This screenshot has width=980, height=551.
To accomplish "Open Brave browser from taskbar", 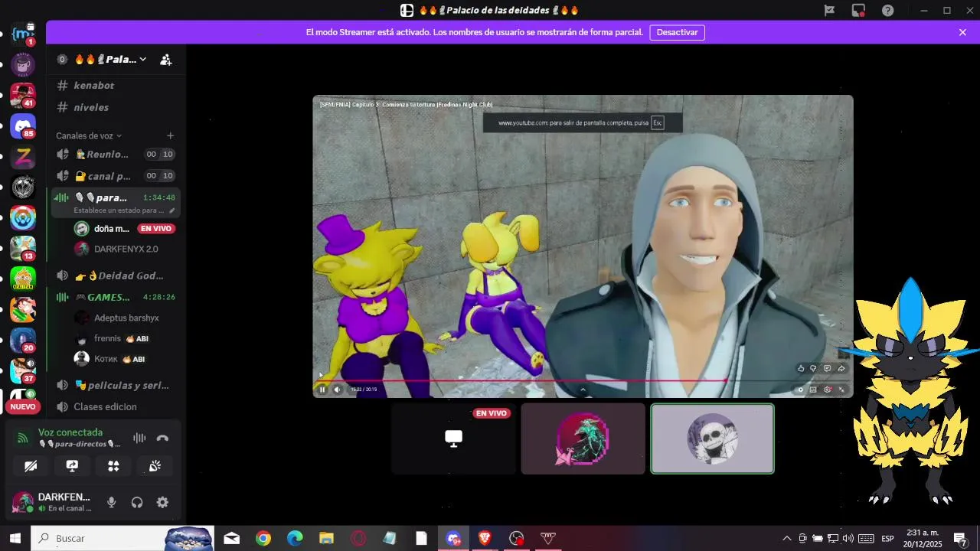I will (485, 539).
